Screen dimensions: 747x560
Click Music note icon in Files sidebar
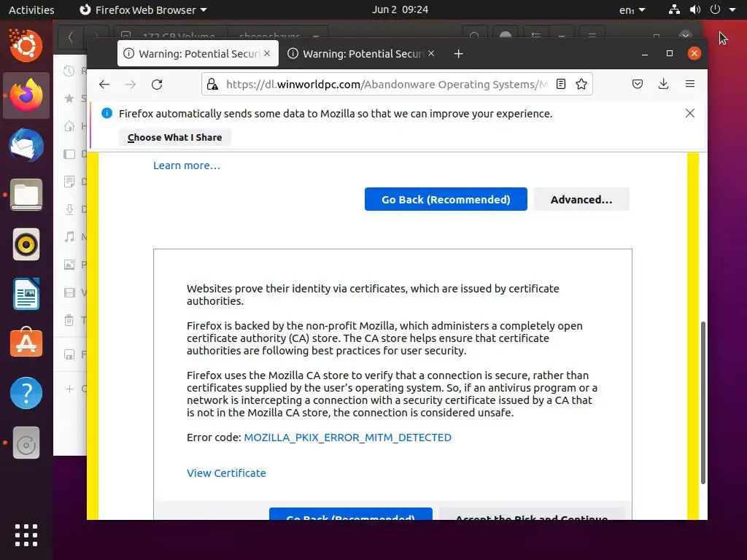(x=69, y=237)
